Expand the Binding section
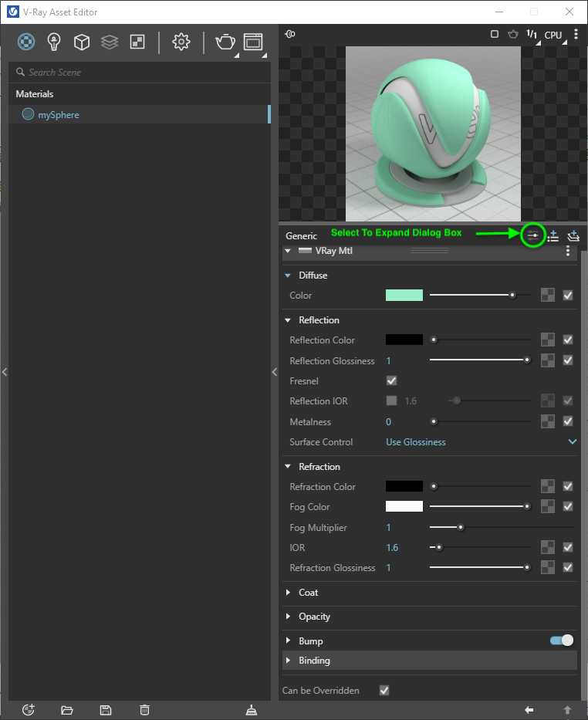 click(x=288, y=661)
